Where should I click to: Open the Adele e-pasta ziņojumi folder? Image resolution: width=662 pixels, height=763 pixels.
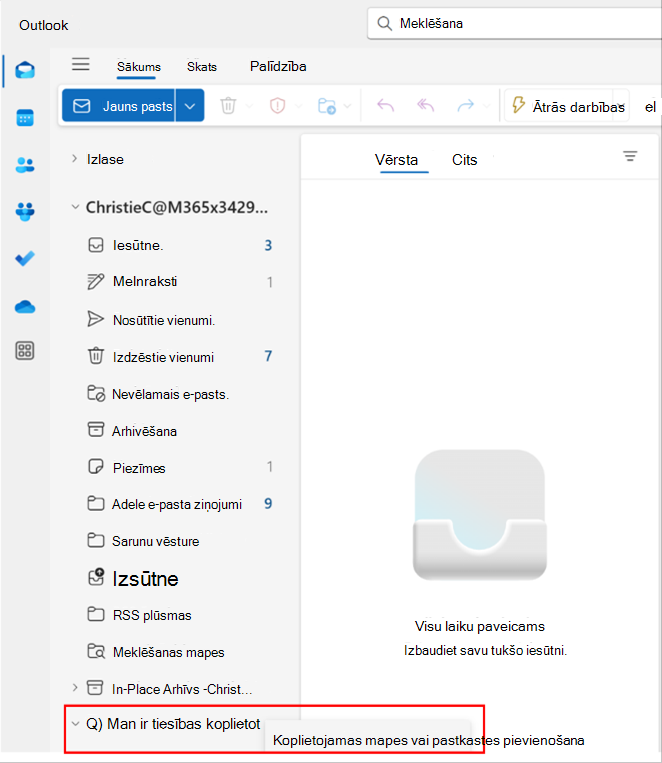point(176,504)
